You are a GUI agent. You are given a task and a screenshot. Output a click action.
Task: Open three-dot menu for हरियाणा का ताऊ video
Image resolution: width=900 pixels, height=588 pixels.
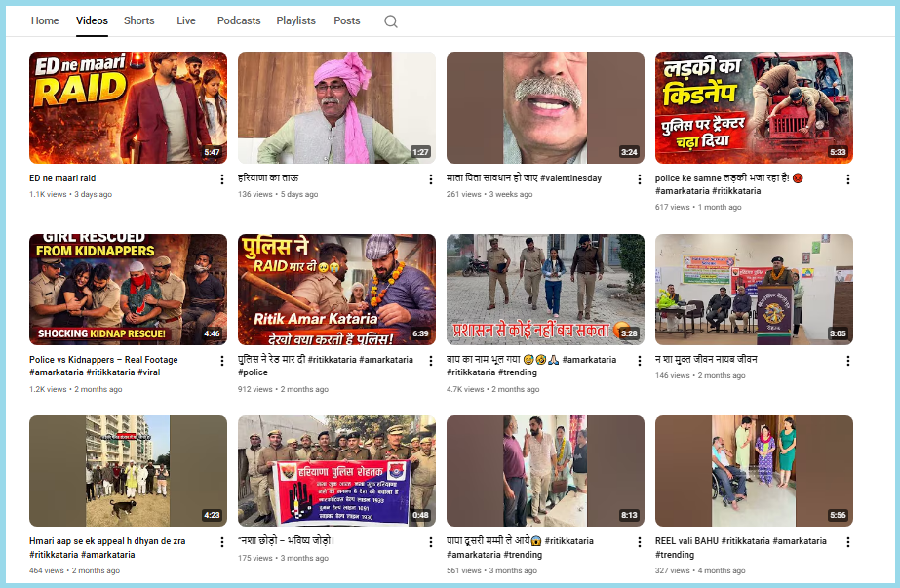pos(431,179)
